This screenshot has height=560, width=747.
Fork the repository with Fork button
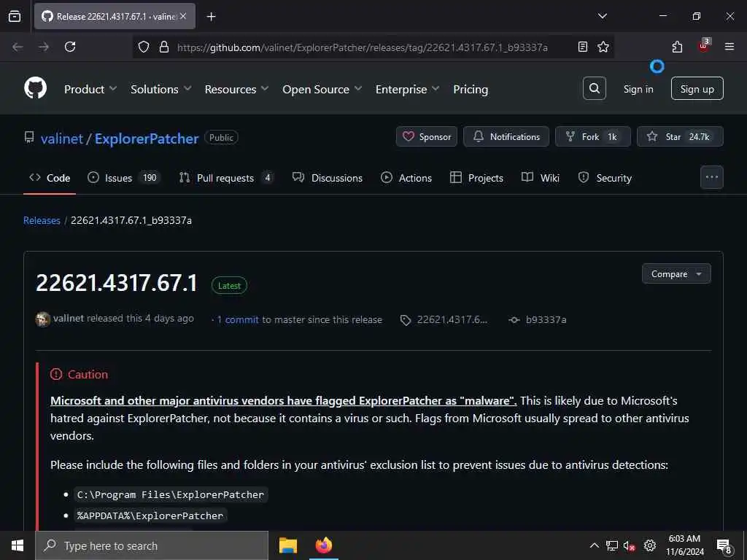[x=593, y=136]
